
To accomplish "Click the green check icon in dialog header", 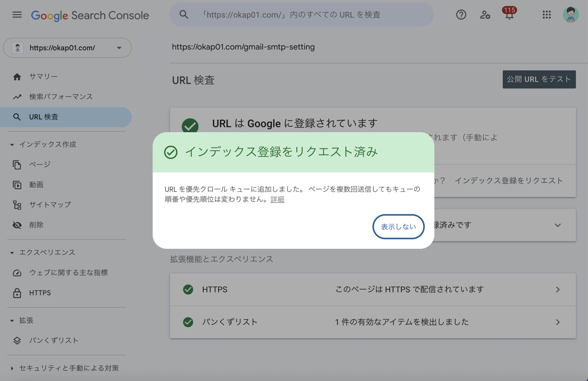I will pyautogui.click(x=171, y=152).
